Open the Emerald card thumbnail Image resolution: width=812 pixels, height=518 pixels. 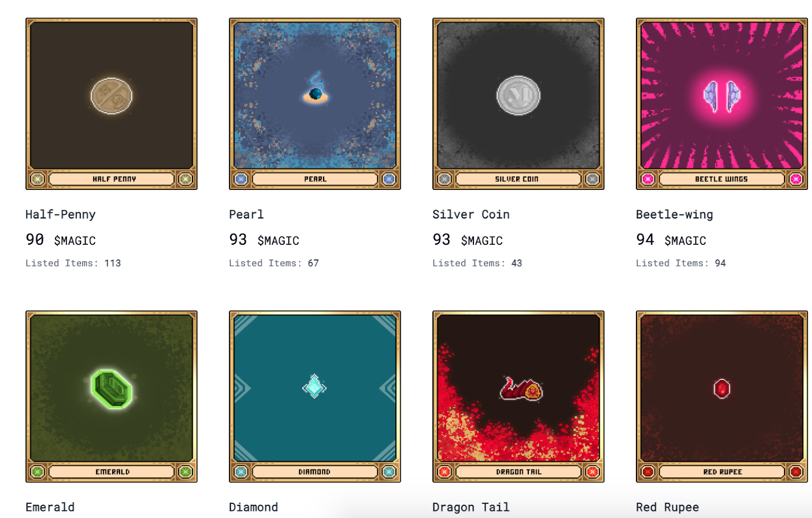point(112,397)
